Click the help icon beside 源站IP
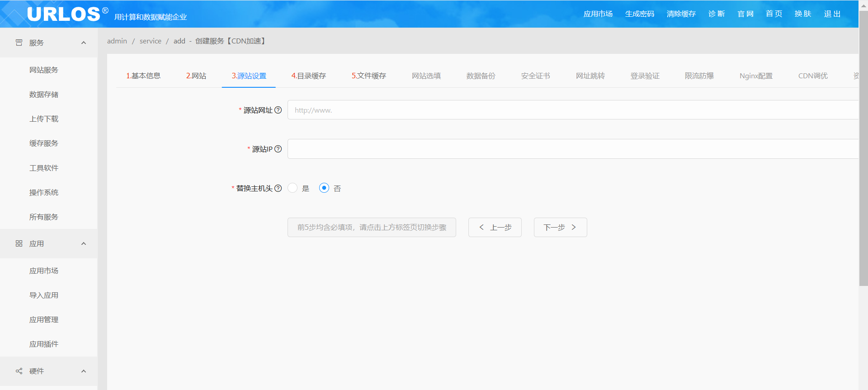Screen dimensions: 868x390 pos(278,149)
